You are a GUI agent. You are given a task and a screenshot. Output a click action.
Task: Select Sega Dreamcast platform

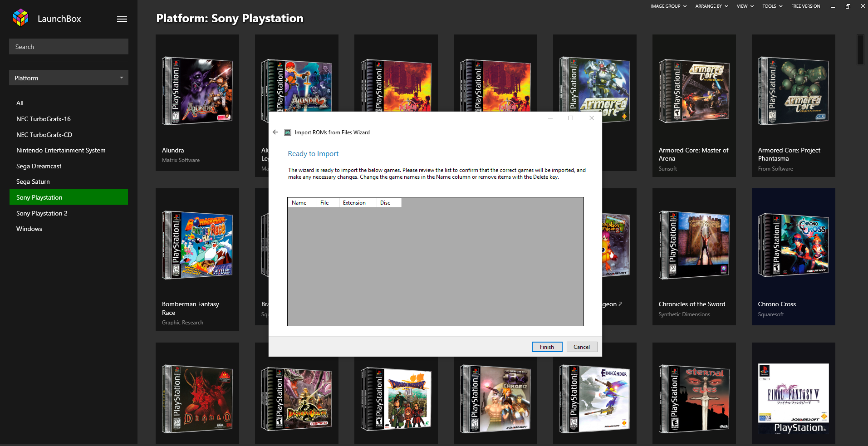coord(69,166)
